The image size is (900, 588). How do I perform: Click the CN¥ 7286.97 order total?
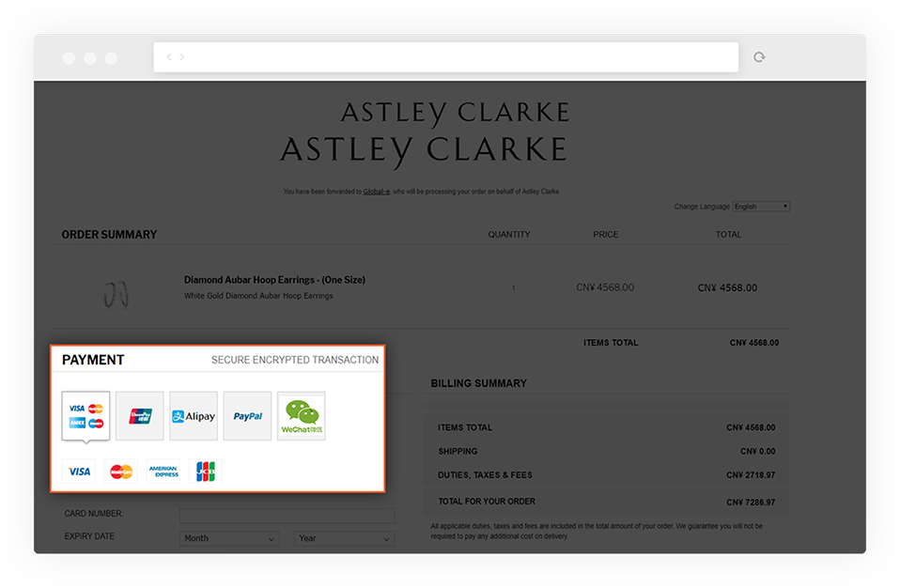[x=751, y=503]
